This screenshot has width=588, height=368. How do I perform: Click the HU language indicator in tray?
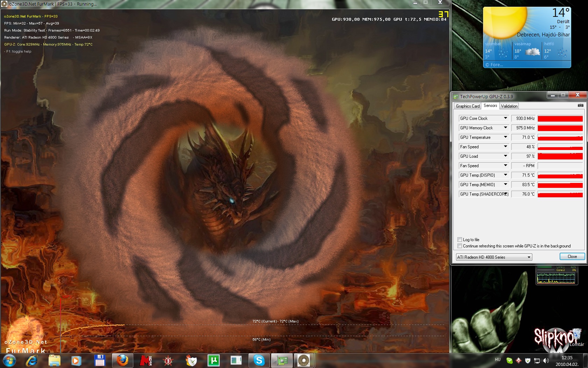coord(497,360)
